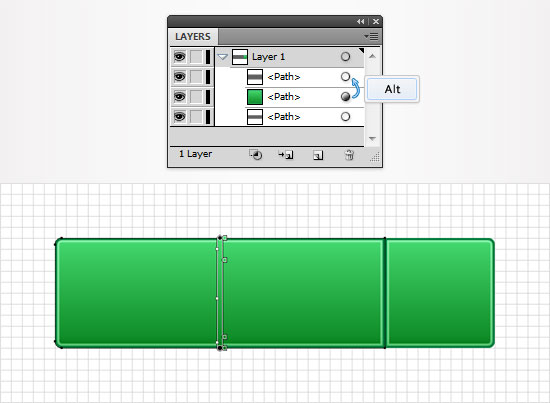Viewport: 550px width, 403px height.
Task: Click Make/Release Clipping Mask icon
Action: [x=256, y=155]
